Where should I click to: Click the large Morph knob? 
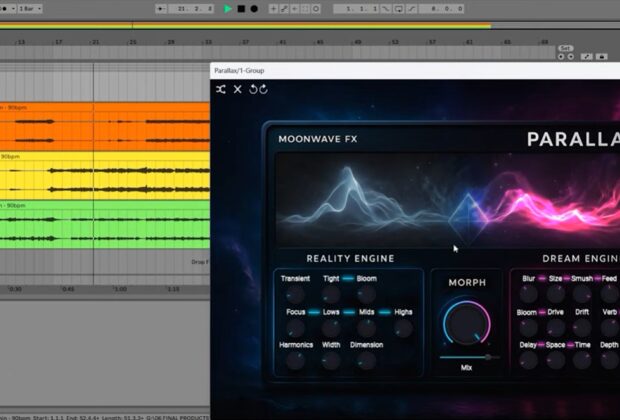point(466,324)
